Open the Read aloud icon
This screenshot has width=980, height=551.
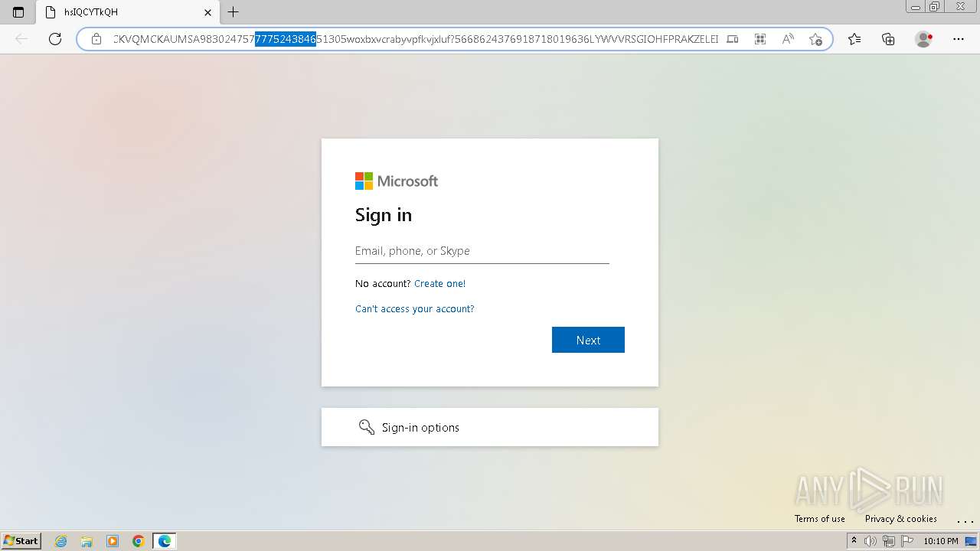coord(788,39)
